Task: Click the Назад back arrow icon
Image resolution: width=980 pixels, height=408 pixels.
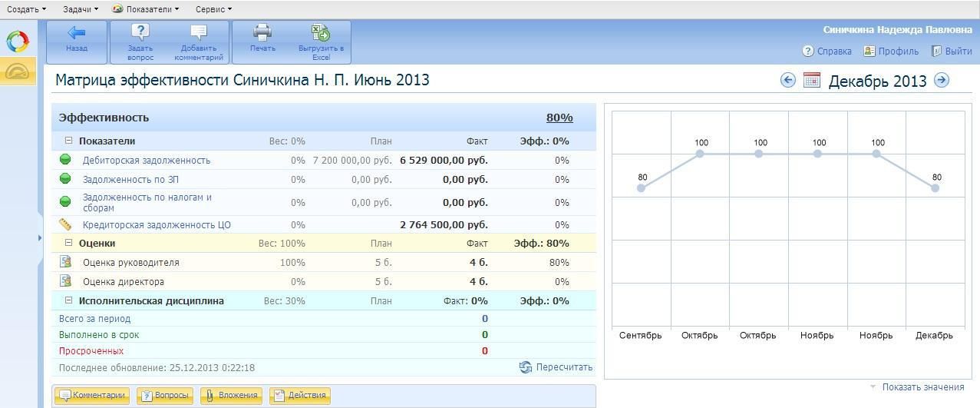Action: [x=76, y=33]
